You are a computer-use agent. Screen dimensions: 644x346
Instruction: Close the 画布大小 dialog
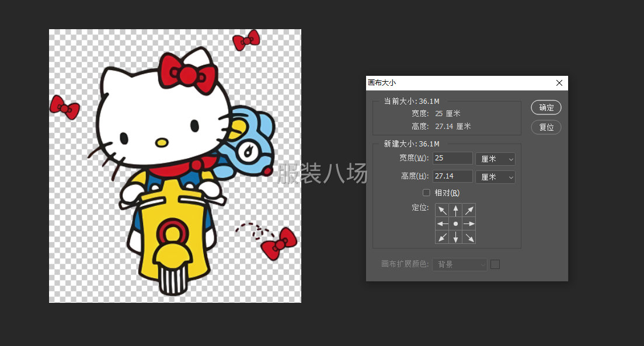coord(559,83)
